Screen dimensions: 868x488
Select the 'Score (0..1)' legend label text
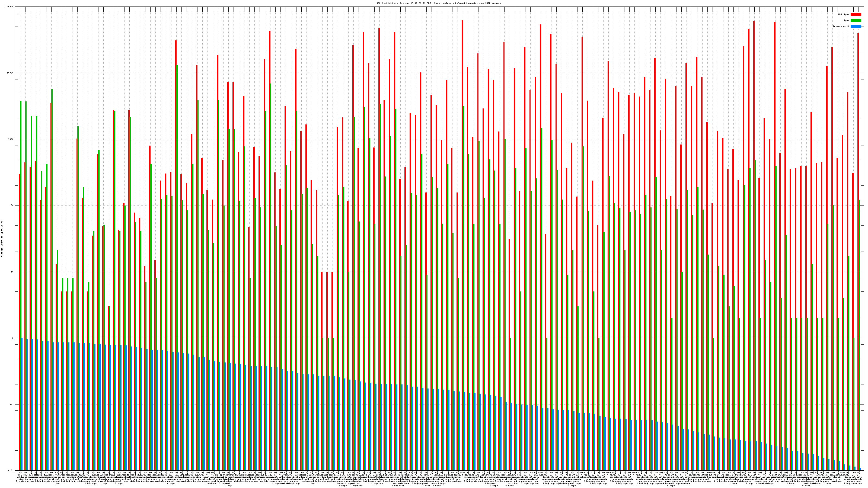[x=841, y=26]
